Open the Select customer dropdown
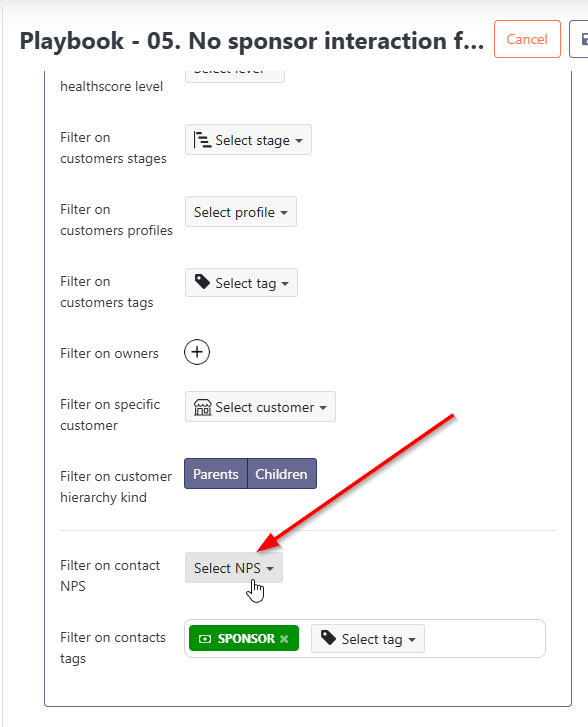This screenshot has height=727, width=588. click(x=260, y=407)
